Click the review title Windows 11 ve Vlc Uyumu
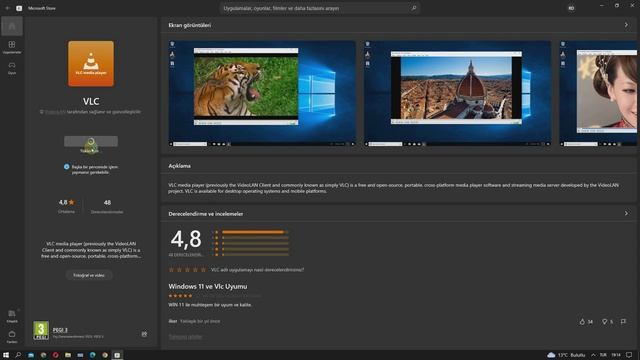The height and width of the screenshot is (360, 640). coord(208,287)
